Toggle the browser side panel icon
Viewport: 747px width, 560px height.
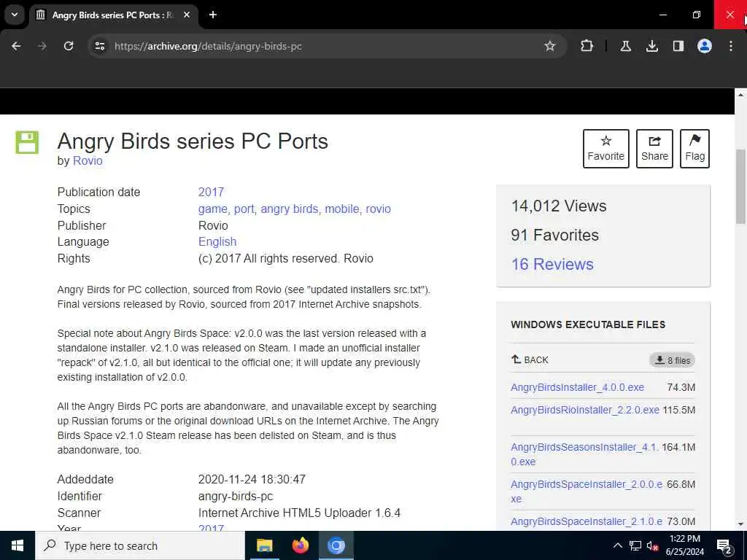[678, 46]
